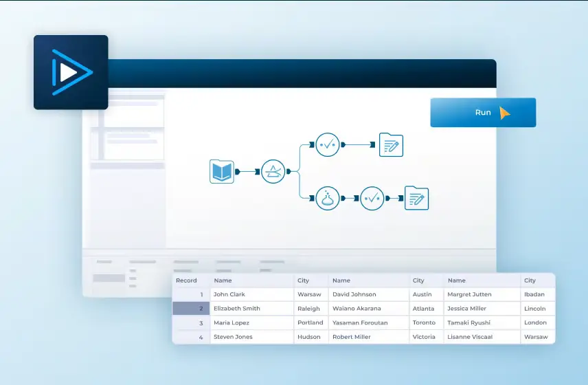Image resolution: width=588 pixels, height=385 pixels.
Task: Select the Toronto city cell
Action: (424, 322)
